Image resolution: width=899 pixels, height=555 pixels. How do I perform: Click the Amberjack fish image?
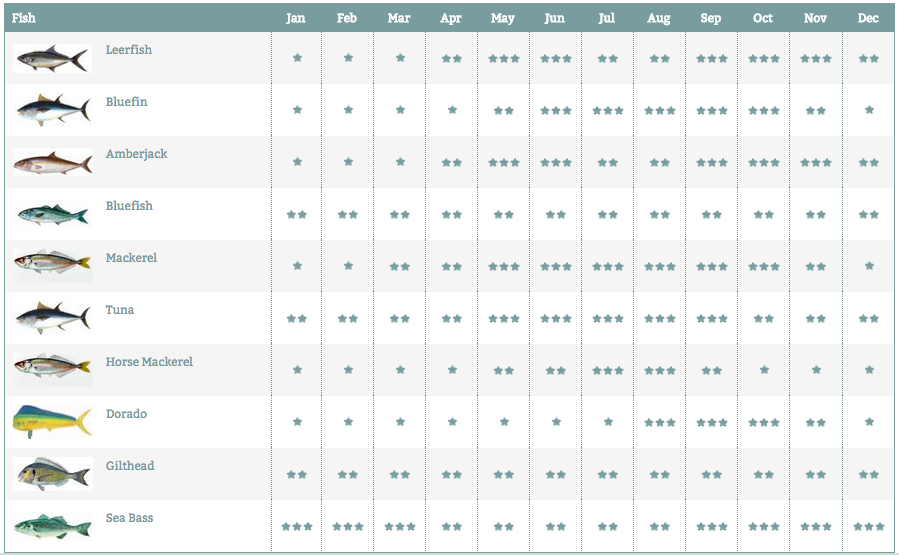pos(52,162)
